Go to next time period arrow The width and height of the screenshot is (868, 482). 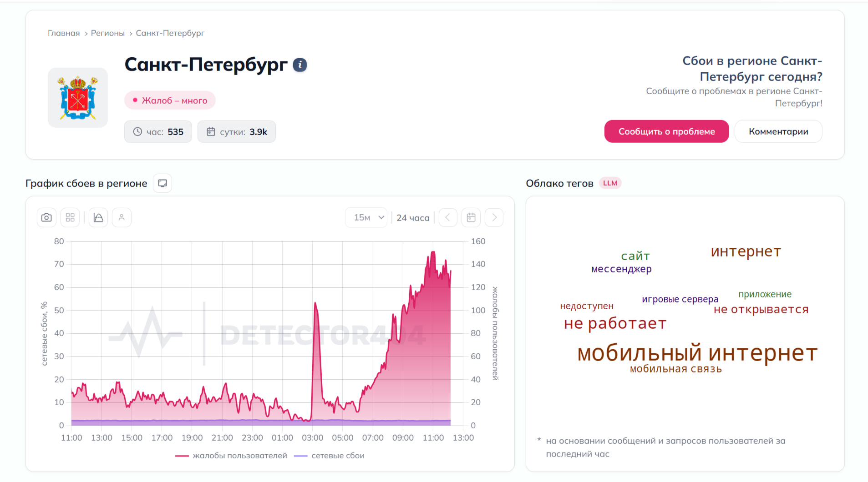point(494,218)
